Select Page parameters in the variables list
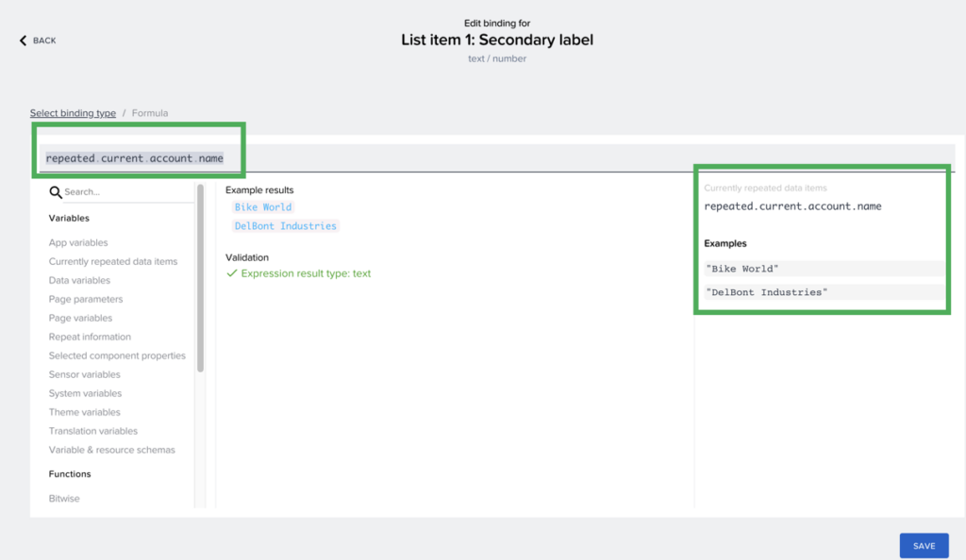This screenshot has height=560, width=966. pyautogui.click(x=86, y=299)
